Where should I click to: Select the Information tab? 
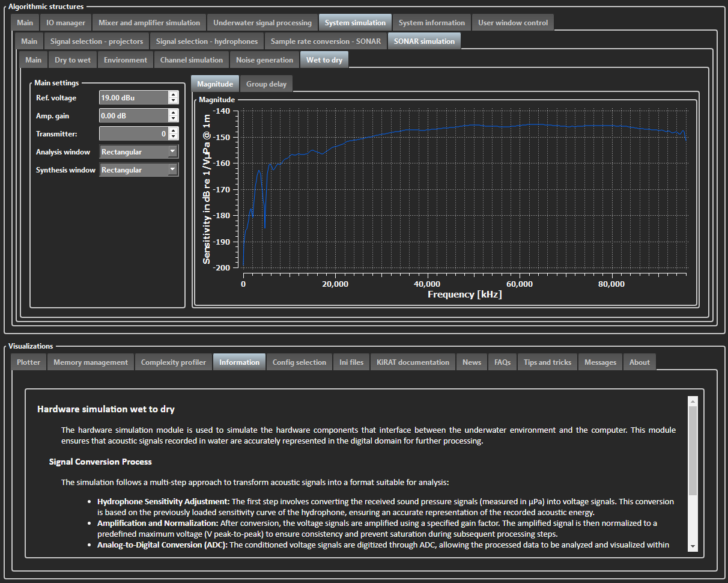coord(240,362)
